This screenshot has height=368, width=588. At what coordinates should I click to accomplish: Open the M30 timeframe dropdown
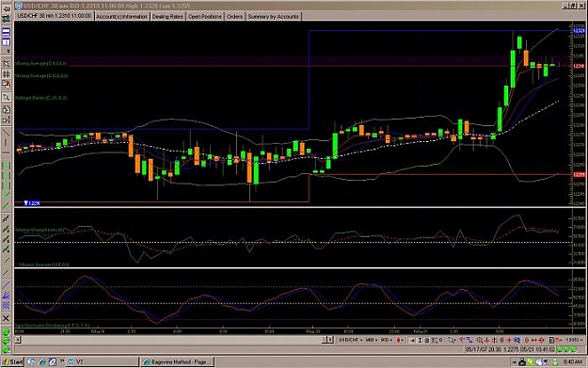click(x=372, y=340)
